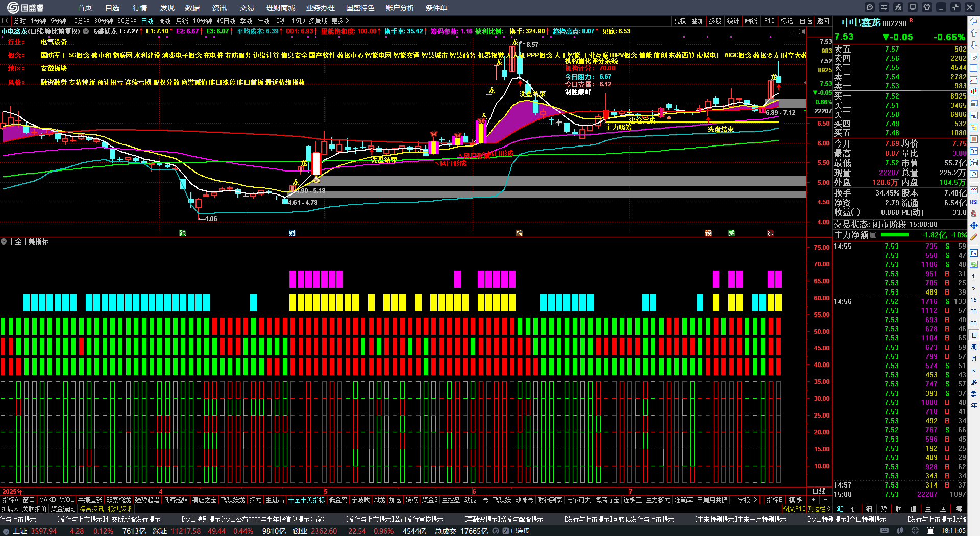Click the red S sidebar icon

coord(974,213)
